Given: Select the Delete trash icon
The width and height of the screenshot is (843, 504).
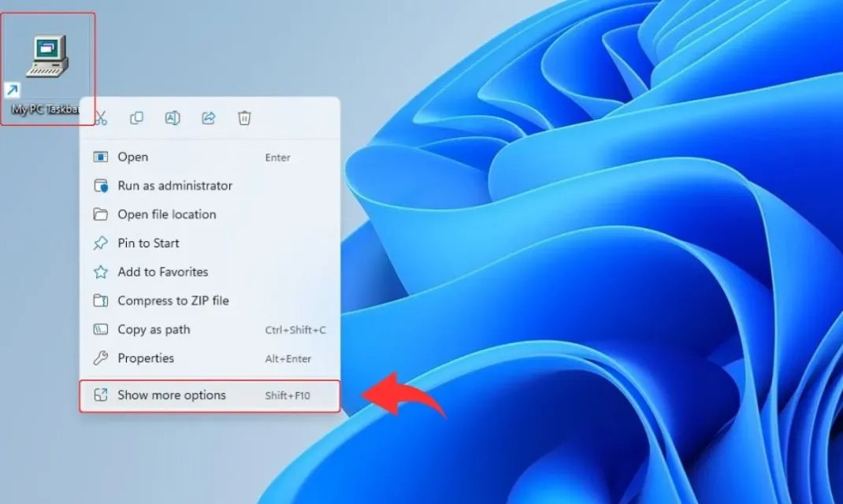Looking at the screenshot, I should tap(244, 118).
